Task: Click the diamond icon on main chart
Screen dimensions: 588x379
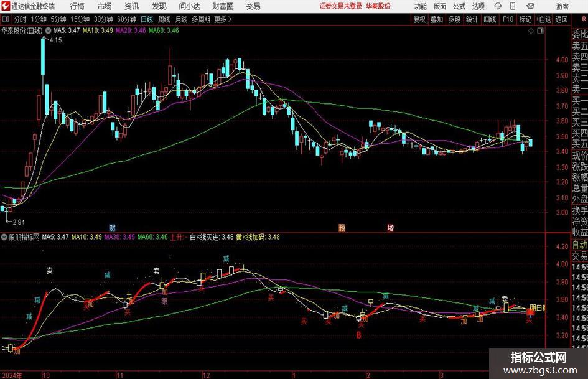Action: tap(531, 31)
